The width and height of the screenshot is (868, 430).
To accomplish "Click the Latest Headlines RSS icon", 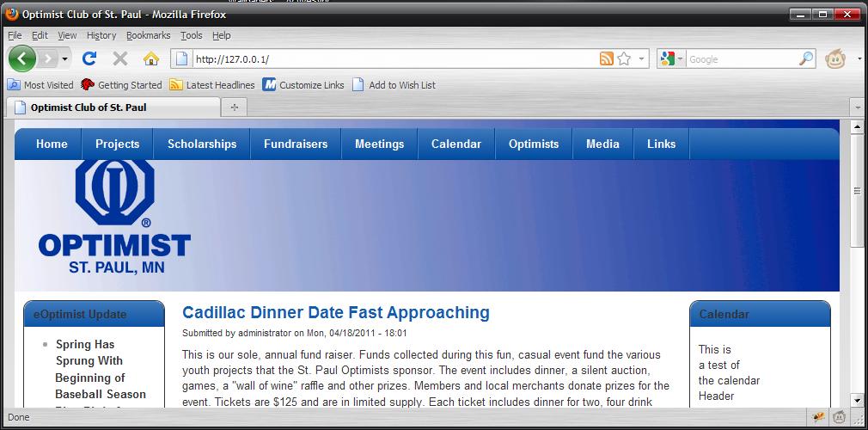I will [x=176, y=85].
